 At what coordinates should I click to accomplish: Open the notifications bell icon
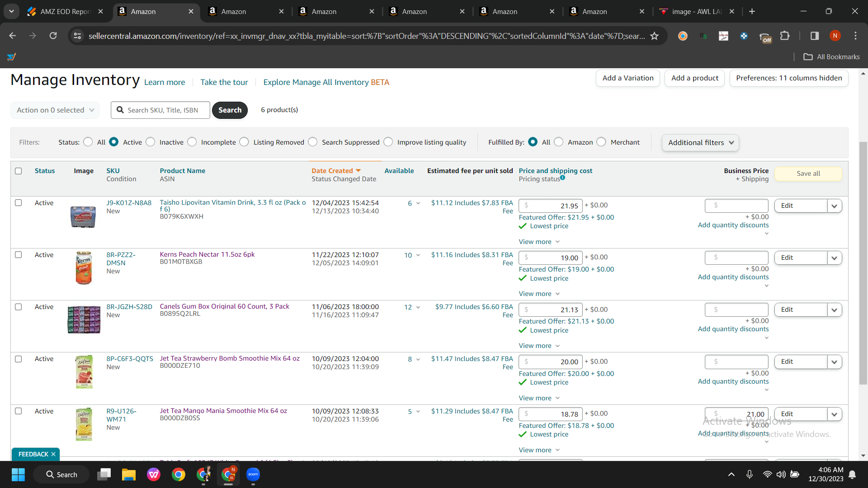coord(852,474)
